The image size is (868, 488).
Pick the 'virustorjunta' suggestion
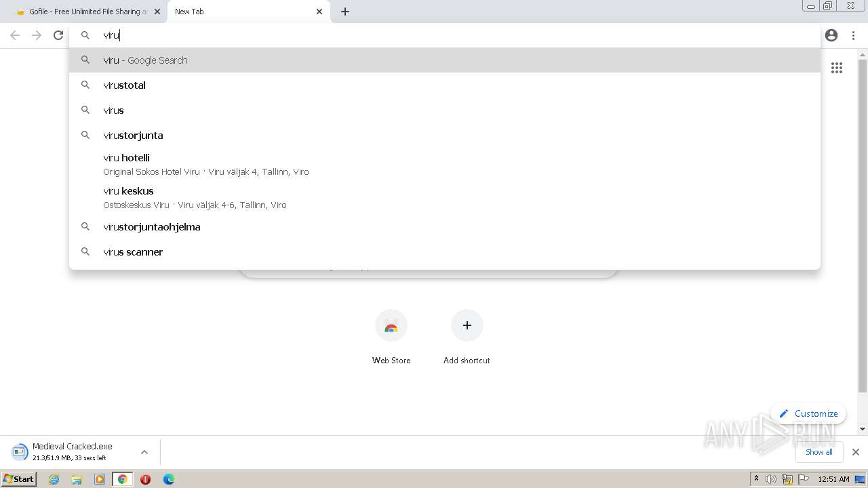[x=445, y=136]
